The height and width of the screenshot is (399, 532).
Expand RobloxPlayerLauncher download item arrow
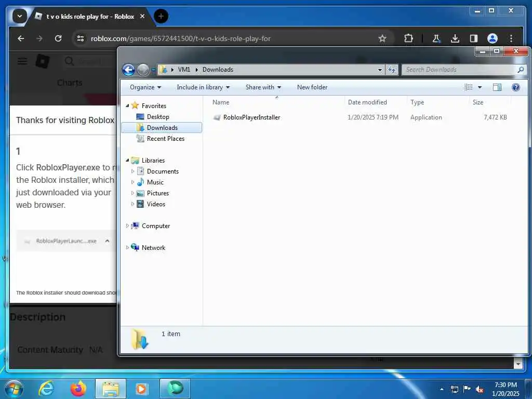coord(107,241)
